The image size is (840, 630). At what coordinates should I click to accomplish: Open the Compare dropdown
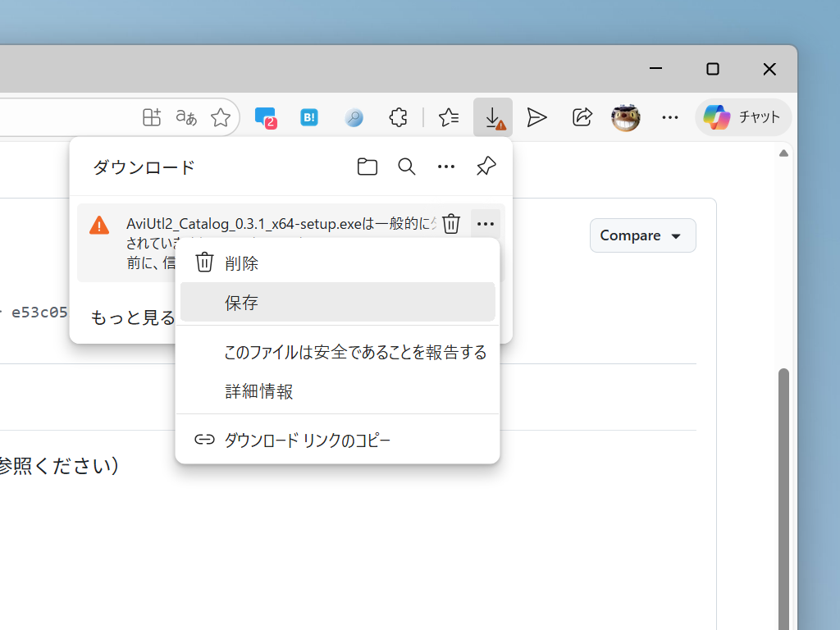(x=642, y=235)
